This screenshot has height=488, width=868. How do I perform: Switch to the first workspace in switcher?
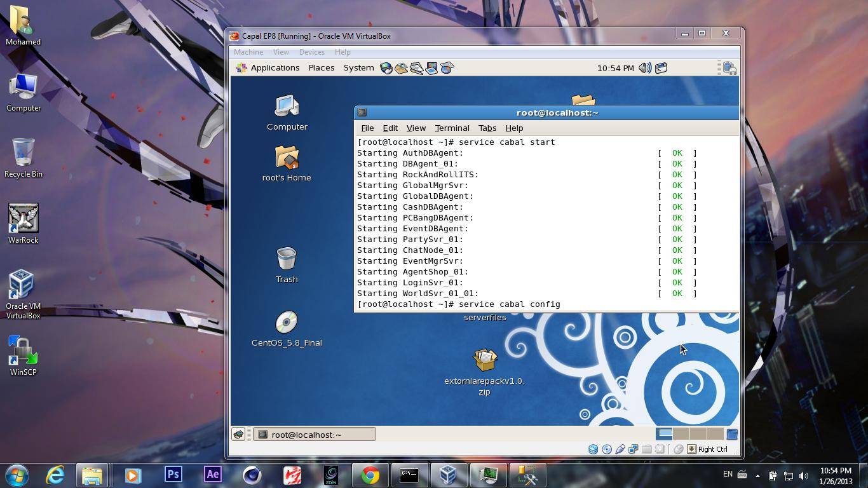point(665,434)
